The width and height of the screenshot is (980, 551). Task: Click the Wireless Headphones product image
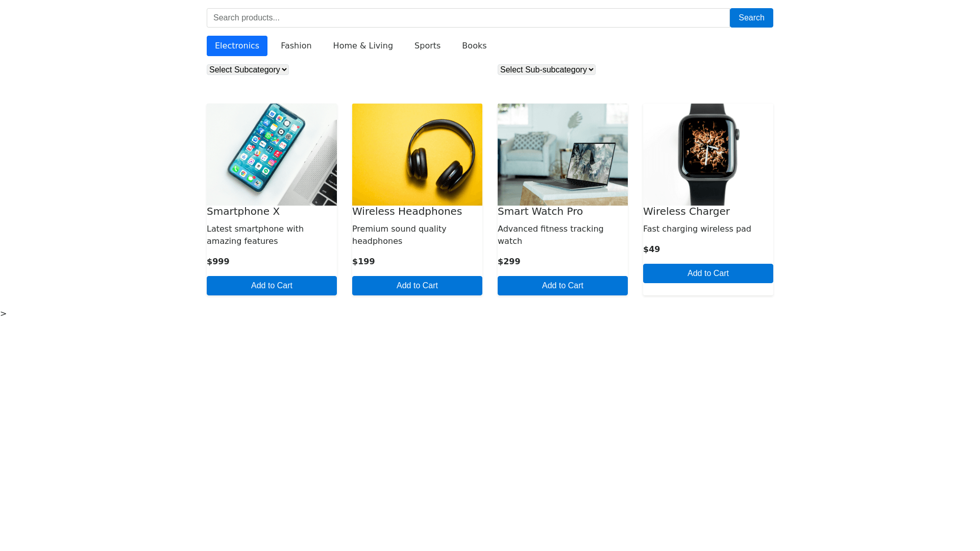click(x=417, y=155)
